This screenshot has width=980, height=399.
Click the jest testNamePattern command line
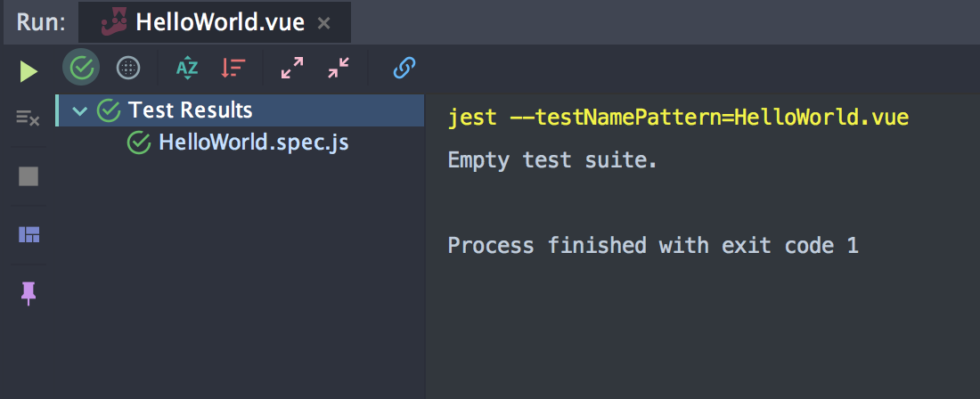tap(677, 117)
